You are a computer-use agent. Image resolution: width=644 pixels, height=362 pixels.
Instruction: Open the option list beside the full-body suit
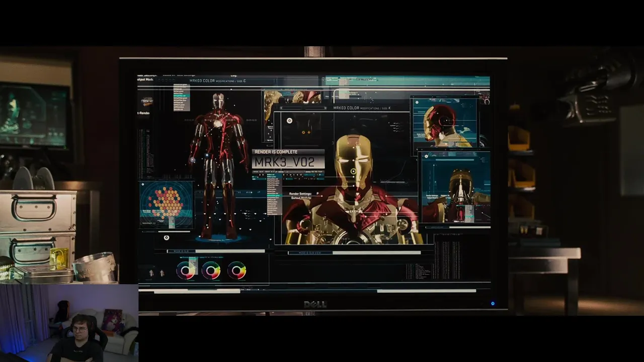point(182,98)
